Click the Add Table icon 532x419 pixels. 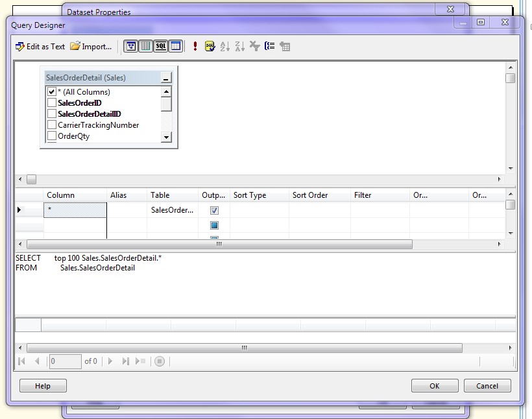(x=285, y=46)
